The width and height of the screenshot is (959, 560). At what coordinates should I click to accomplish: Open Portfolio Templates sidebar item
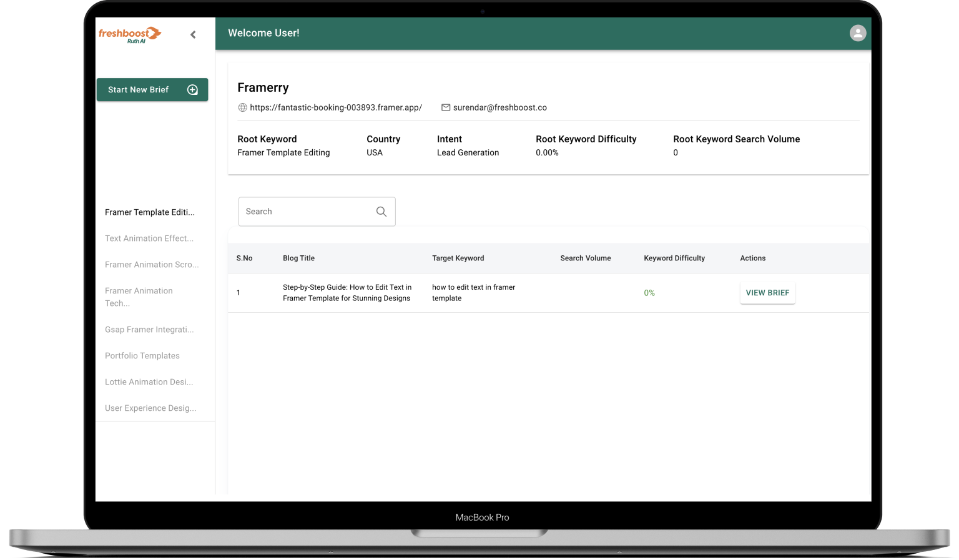coord(142,356)
